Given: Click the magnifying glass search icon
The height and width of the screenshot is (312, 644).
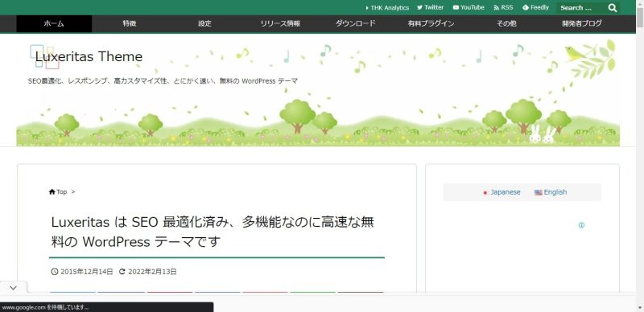Looking at the screenshot, I should tap(613, 8).
